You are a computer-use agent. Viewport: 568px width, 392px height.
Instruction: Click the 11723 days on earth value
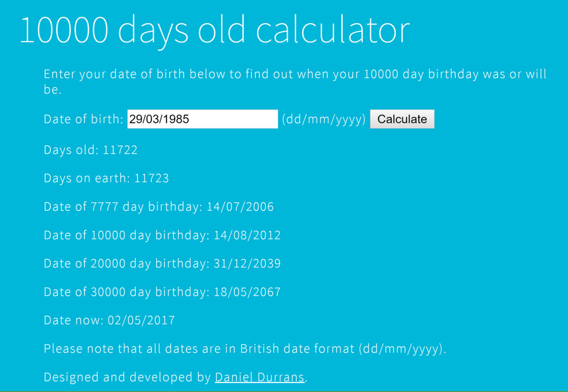(151, 179)
